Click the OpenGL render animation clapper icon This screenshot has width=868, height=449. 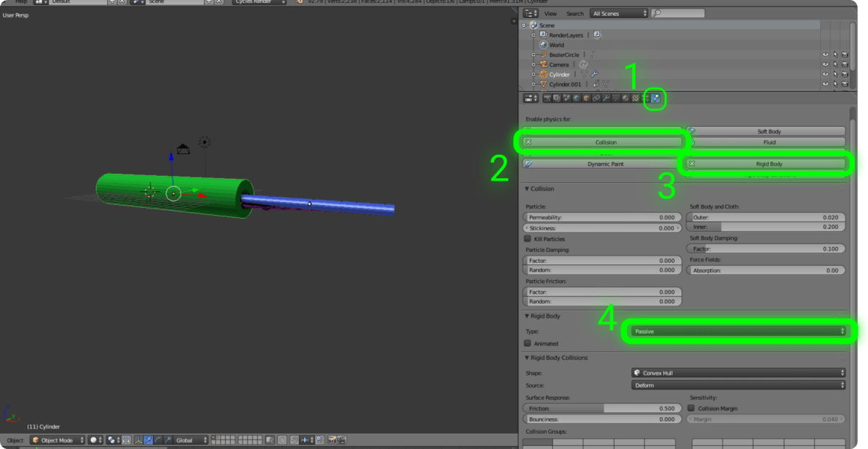coord(342,440)
